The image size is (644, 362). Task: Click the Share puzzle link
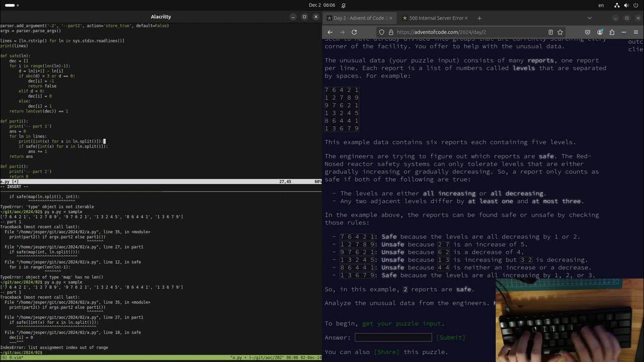(386, 352)
